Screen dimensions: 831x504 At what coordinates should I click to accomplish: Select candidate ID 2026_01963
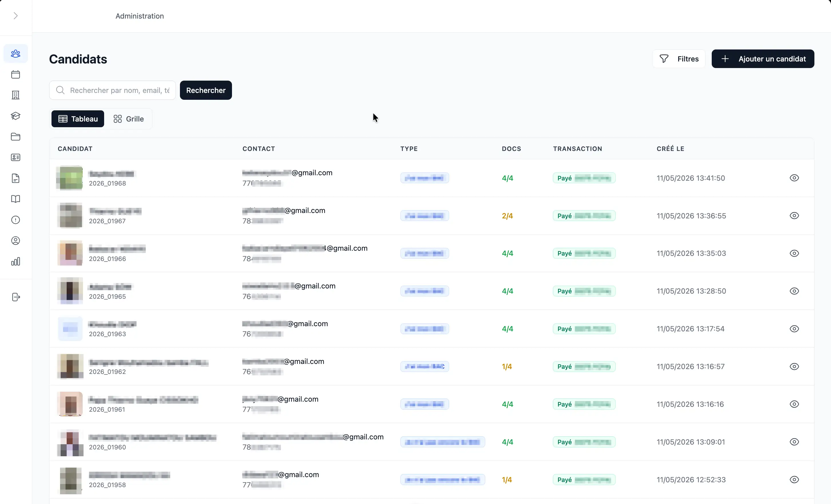tap(107, 334)
